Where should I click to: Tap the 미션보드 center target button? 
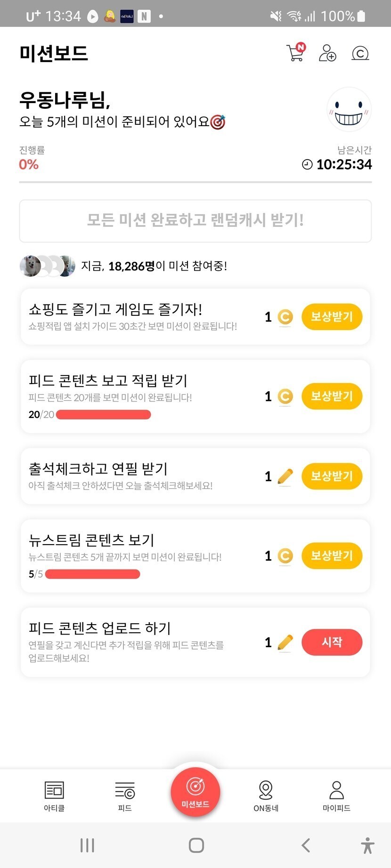click(x=195, y=792)
